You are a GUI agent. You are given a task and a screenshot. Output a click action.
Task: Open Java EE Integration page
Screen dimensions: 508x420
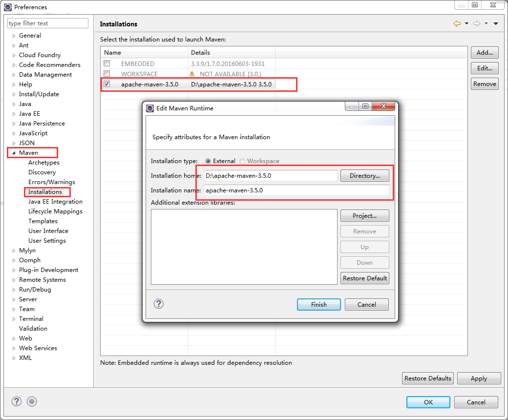click(x=55, y=201)
